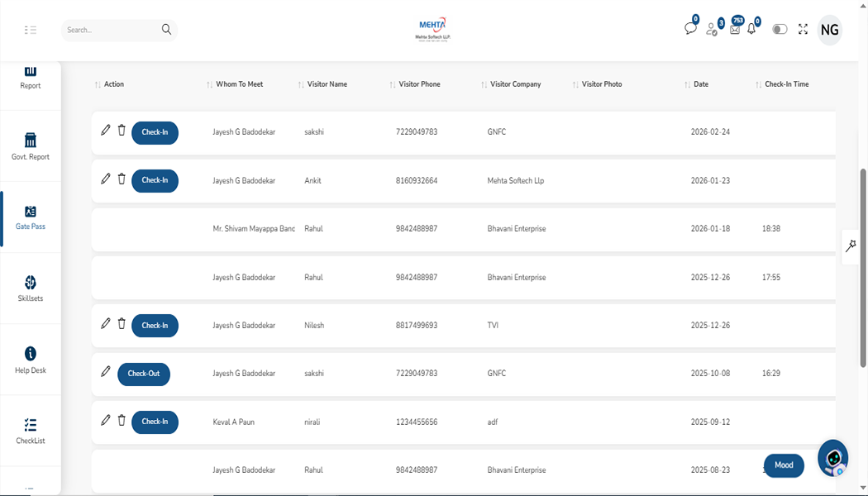Open the notifications bell icon
868x496 pixels.
pos(751,29)
